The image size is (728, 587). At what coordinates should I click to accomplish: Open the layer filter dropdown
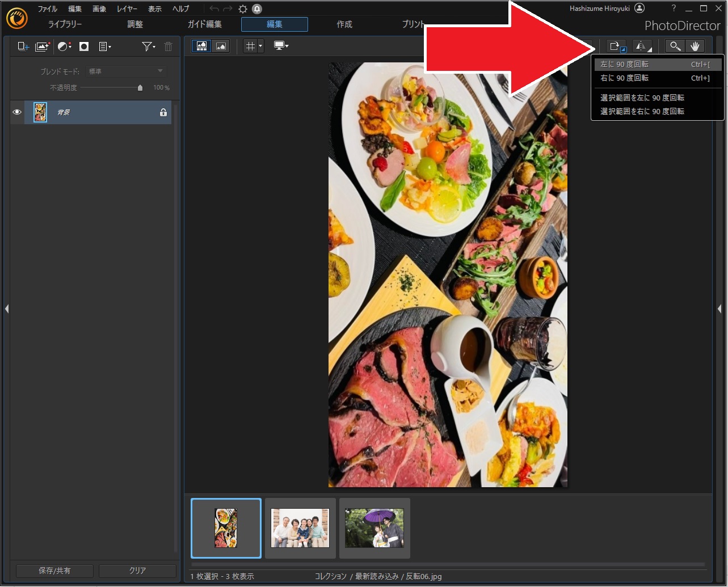click(149, 47)
